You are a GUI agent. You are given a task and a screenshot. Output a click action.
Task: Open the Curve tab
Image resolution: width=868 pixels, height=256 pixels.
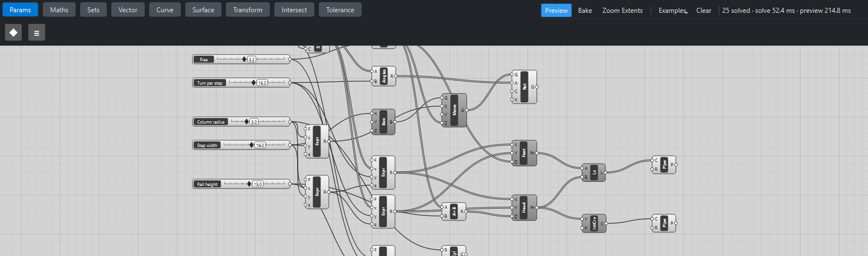[165, 9]
